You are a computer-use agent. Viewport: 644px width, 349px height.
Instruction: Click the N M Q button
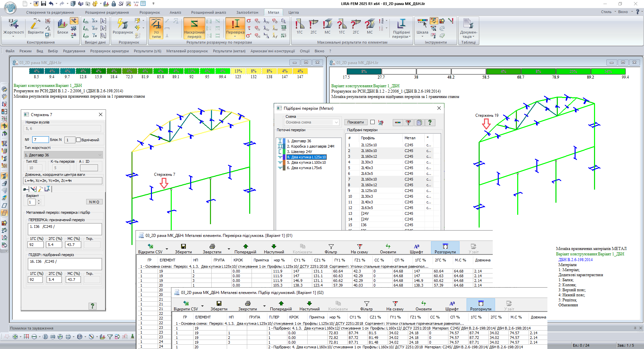94,202
